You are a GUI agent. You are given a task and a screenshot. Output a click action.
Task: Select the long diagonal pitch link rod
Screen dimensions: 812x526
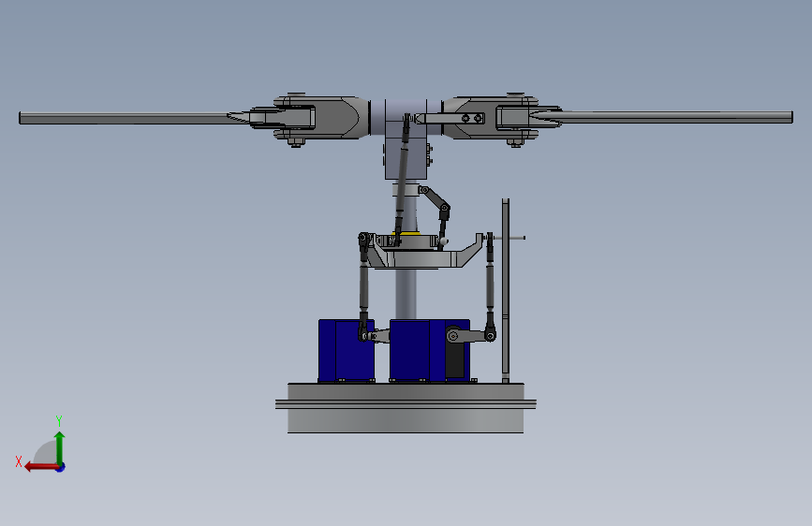point(403,179)
